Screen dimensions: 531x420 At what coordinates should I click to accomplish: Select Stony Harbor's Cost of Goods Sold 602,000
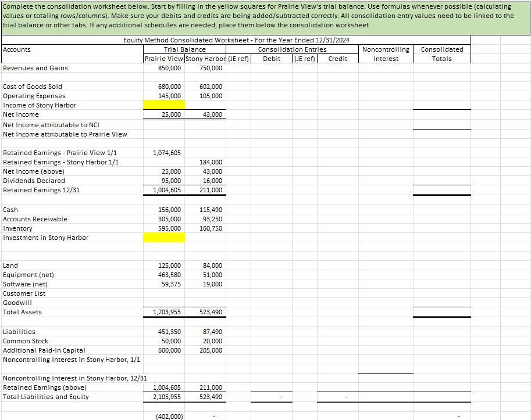tap(206, 87)
